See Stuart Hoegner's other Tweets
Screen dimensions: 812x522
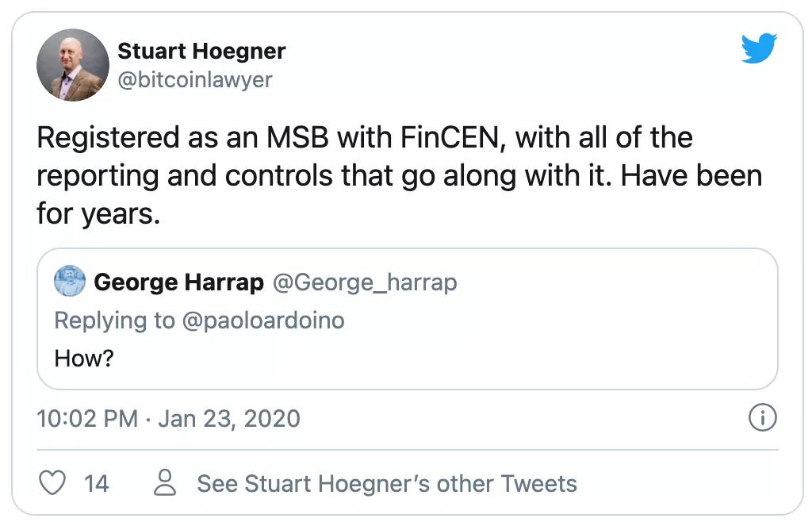tap(387, 483)
